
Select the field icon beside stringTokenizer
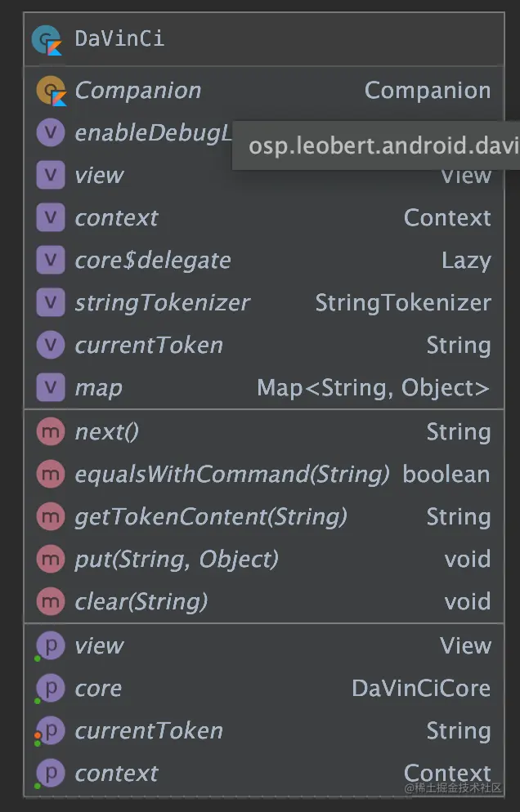coord(50,302)
